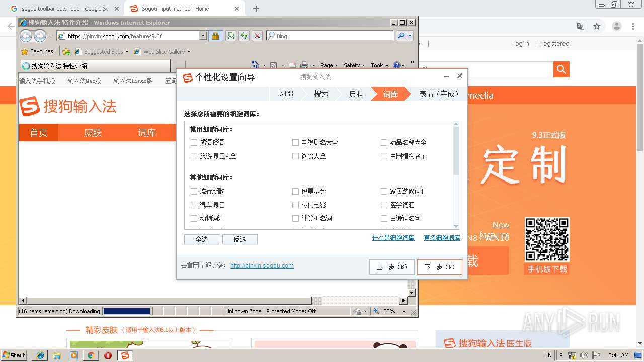Open new Chrome tab with plus icon
Image resolution: width=644 pixels, height=362 pixels.
[x=256, y=9]
